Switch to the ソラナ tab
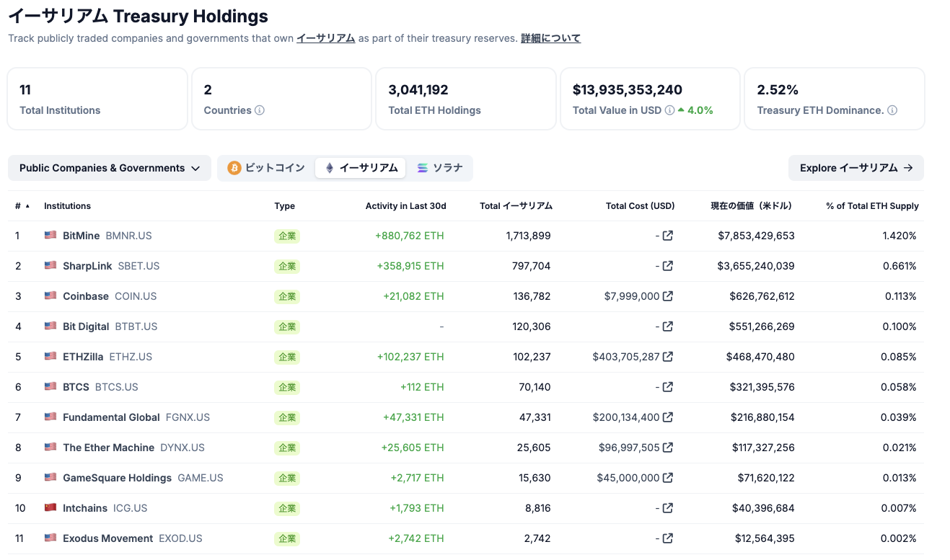The width and height of the screenshot is (950, 560). pyautogui.click(x=440, y=168)
